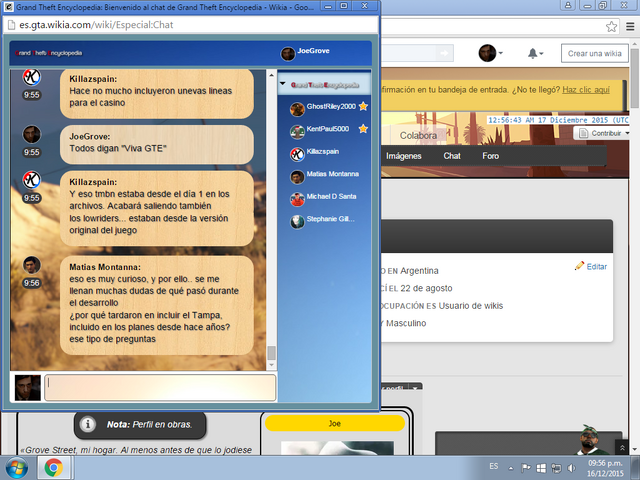Click Haz clic aquí link in yellow banner
640x480 pixels.
coord(586,90)
